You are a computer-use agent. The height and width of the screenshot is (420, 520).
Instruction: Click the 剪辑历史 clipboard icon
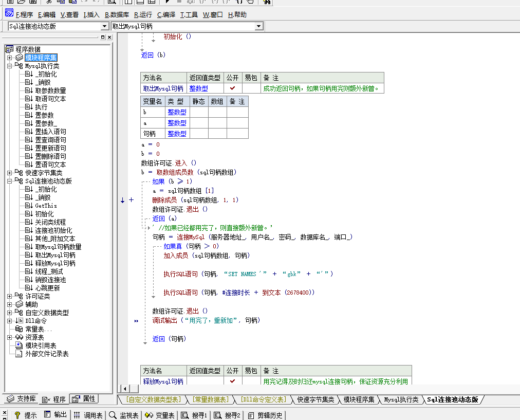tap(251, 415)
